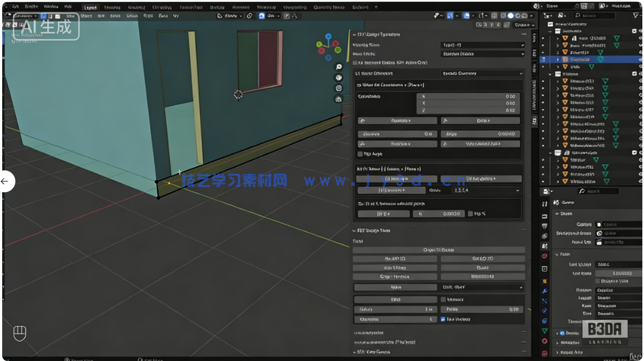The width and height of the screenshot is (644, 361).
Task: Click the proportional editing icon in header
Action: click(286, 16)
